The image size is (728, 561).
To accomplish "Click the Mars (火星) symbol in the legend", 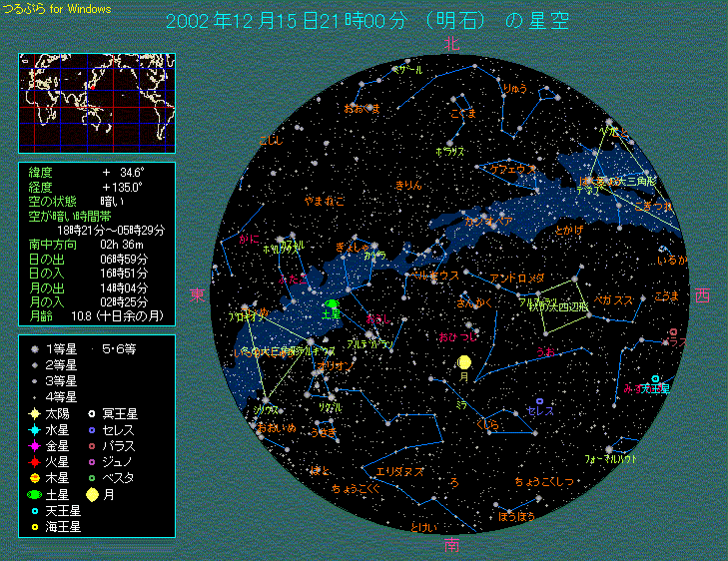I will pyautogui.click(x=34, y=462).
